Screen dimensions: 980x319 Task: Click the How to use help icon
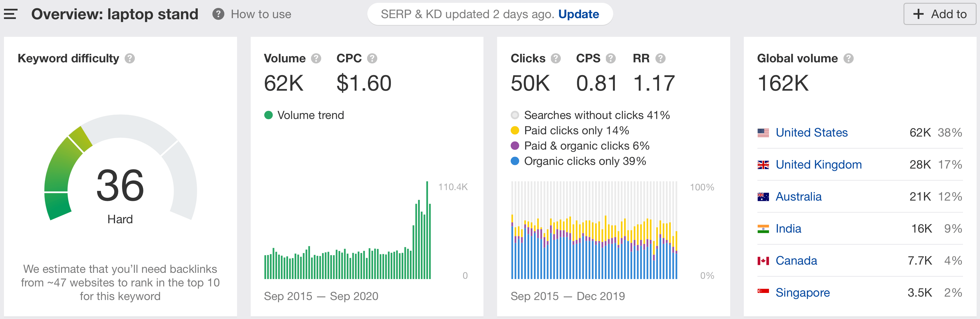tap(218, 14)
